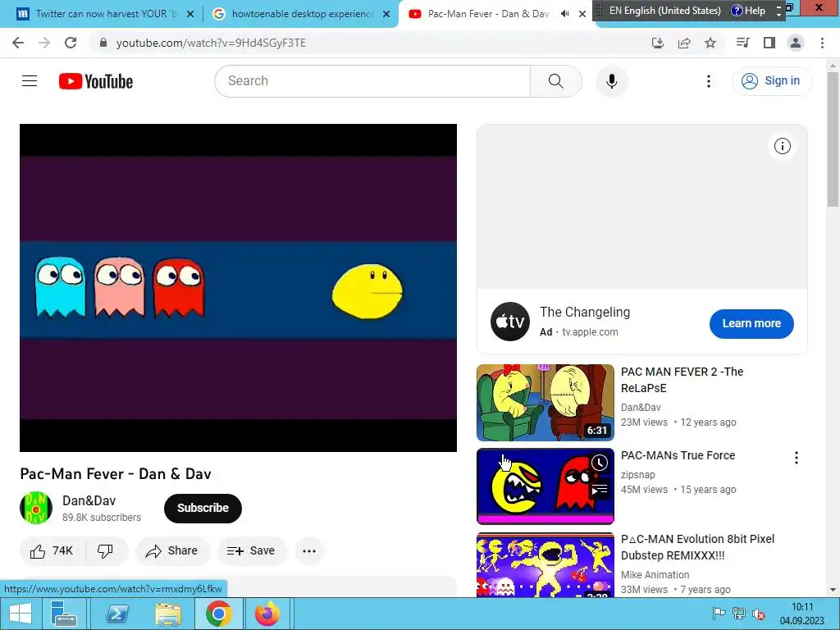Viewport: 840px width, 630px height.
Task: Open the EN English language bar
Action: coord(664,11)
